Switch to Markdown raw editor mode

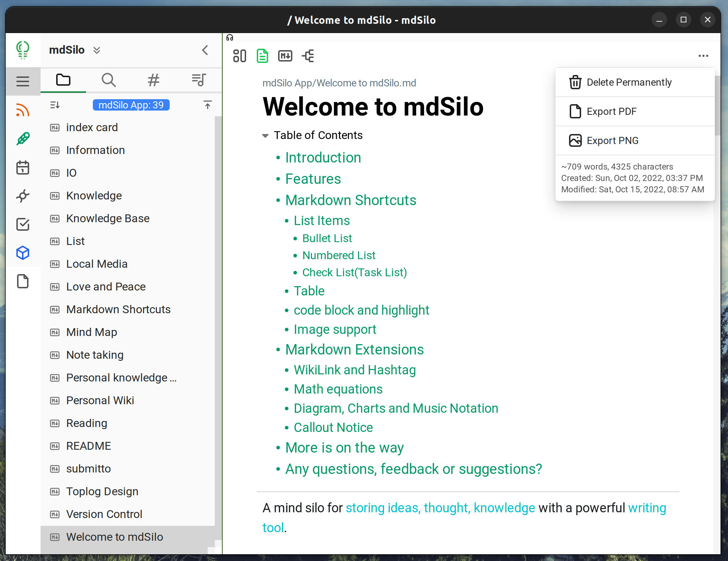[285, 56]
